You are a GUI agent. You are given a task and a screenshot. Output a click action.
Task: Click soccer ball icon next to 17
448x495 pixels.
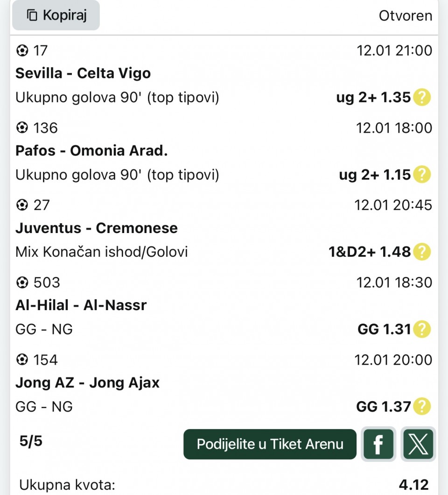point(22,50)
